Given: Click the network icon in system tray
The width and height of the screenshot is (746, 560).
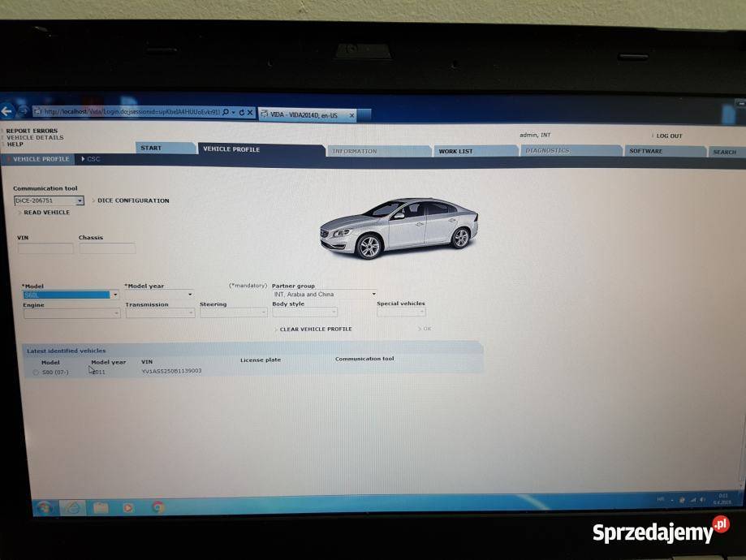Looking at the screenshot, I should pos(692,500).
